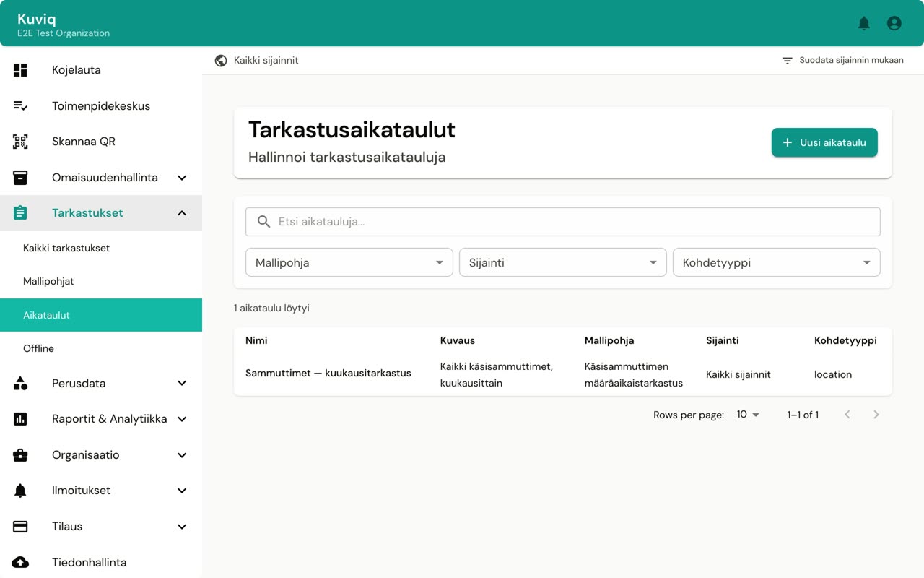Click the Kojelauta dashboard icon
The image size is (924, 578).
click(x=20, y=70)
